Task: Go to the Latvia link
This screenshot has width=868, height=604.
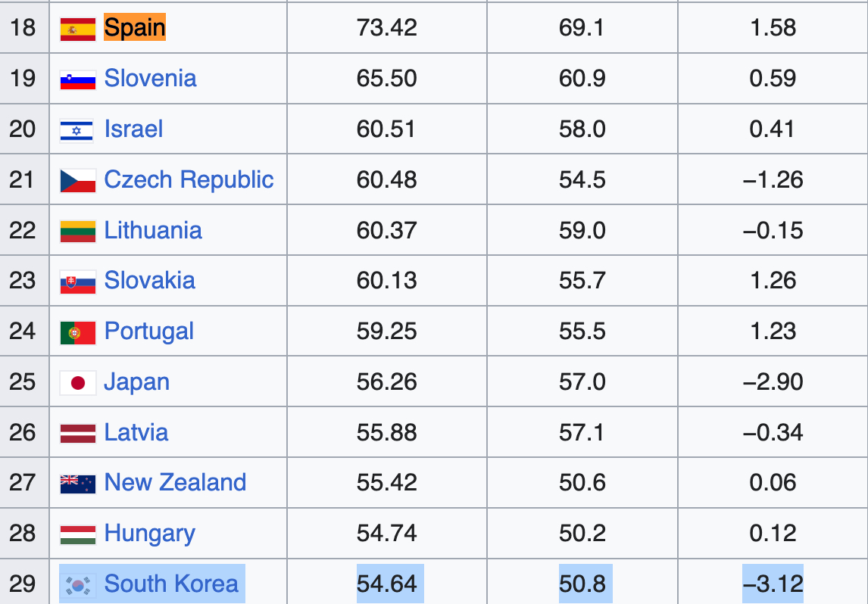Action: coord(136,432)
